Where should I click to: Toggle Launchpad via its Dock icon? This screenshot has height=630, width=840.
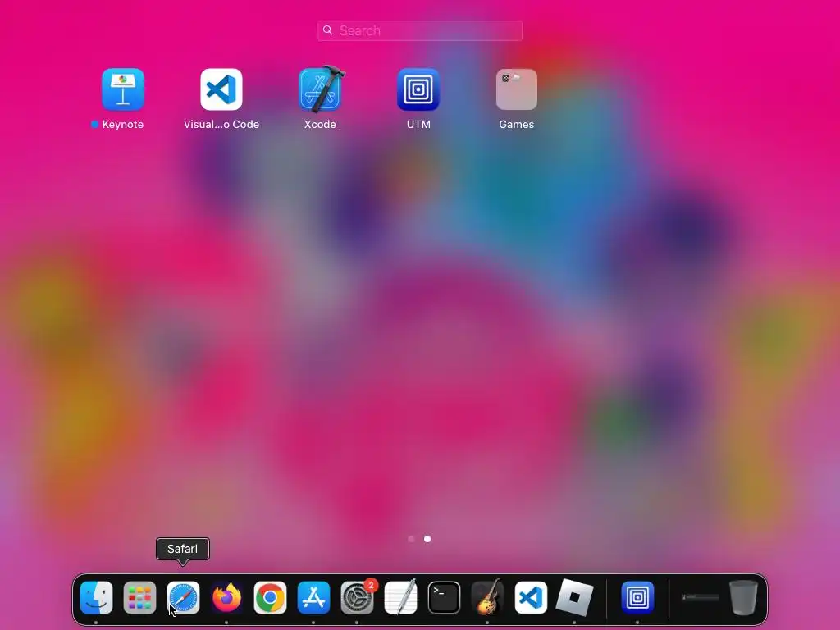click(x=139, y=597)
